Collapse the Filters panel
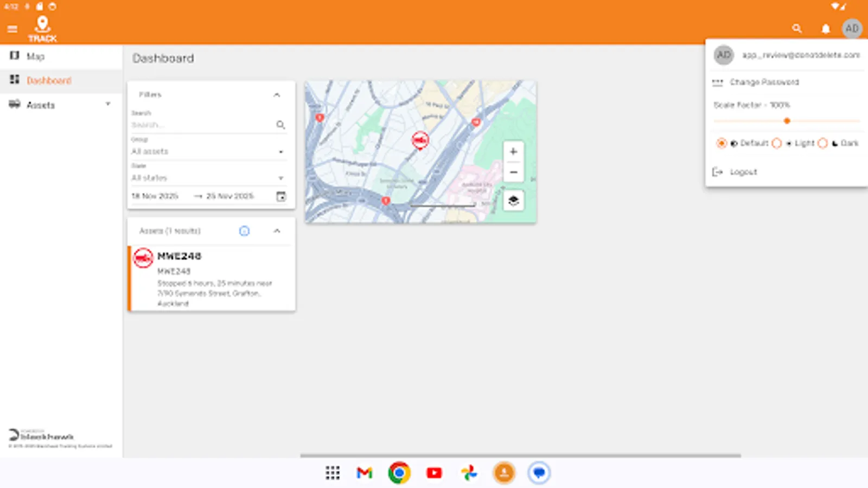 277,94
